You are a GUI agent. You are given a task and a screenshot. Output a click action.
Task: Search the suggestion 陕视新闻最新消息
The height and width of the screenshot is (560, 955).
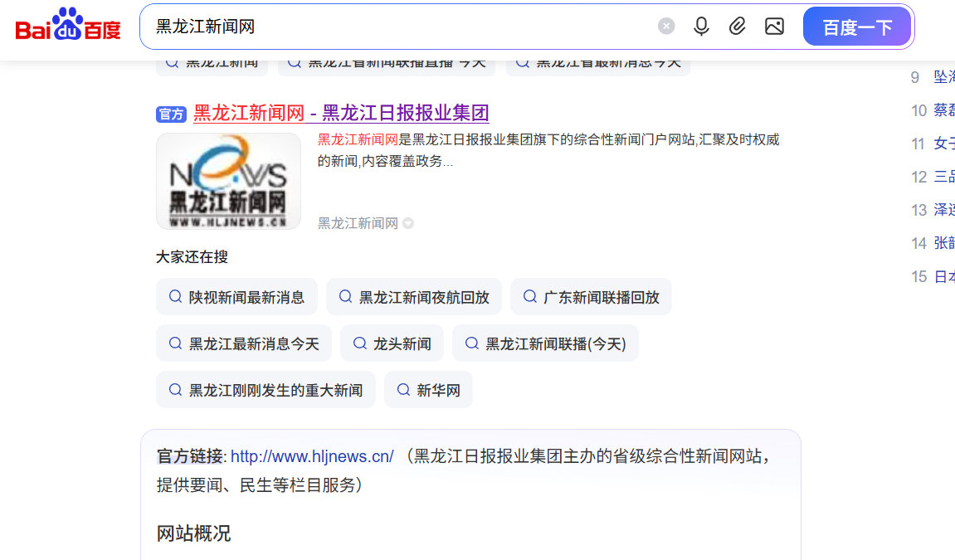[x=236, y=297]
